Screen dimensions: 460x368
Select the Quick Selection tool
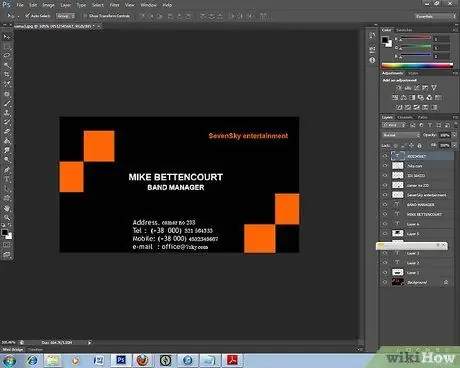click(7, 65)
